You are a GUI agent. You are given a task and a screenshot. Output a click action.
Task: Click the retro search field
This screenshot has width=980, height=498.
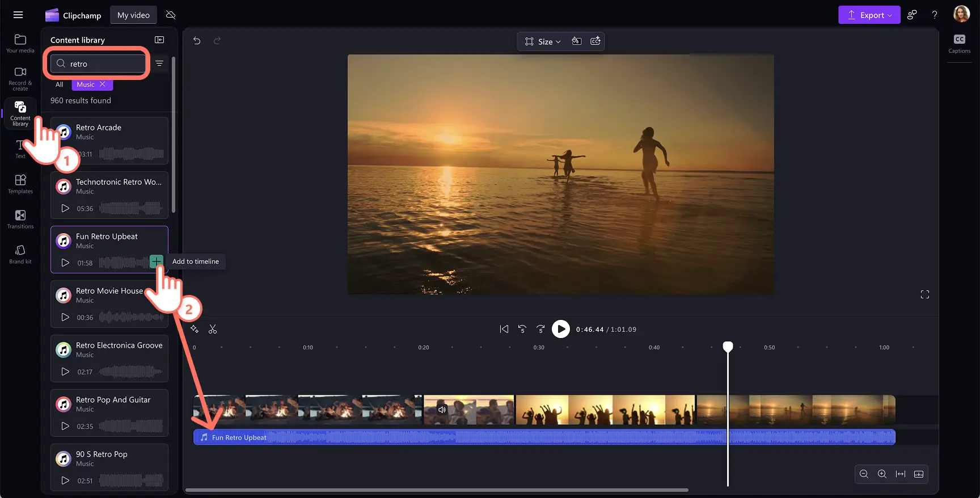(98, 64)
